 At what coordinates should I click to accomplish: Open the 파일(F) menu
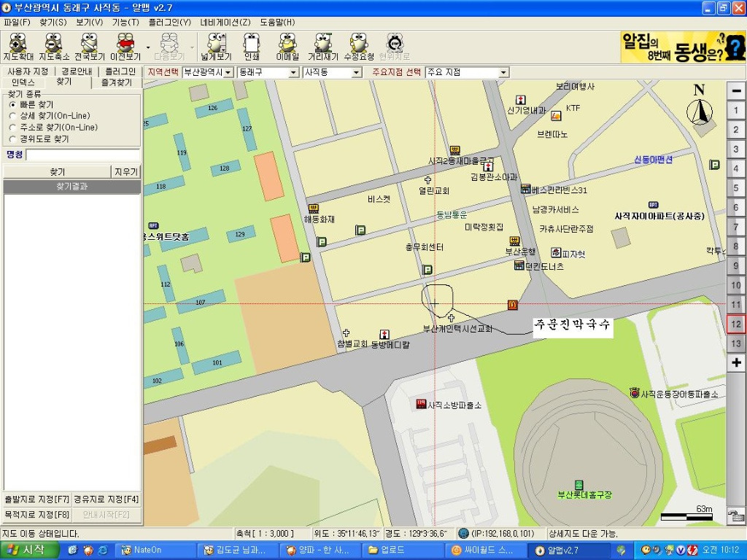pos(17,23)
